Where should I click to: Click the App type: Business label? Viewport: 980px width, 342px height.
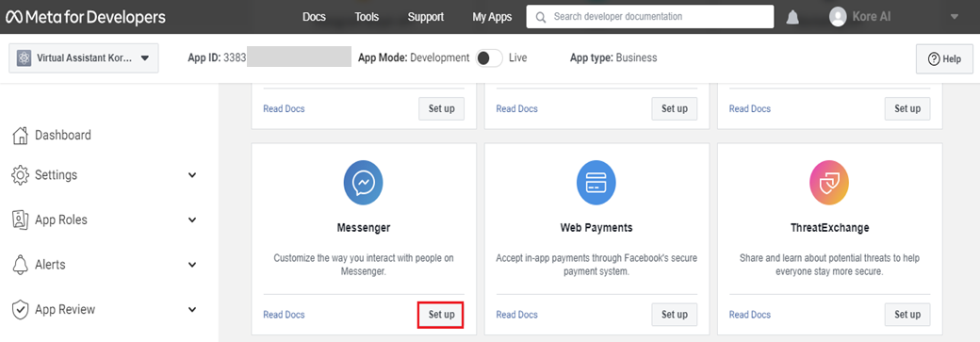pyautogui.click(x=613, y=57)
